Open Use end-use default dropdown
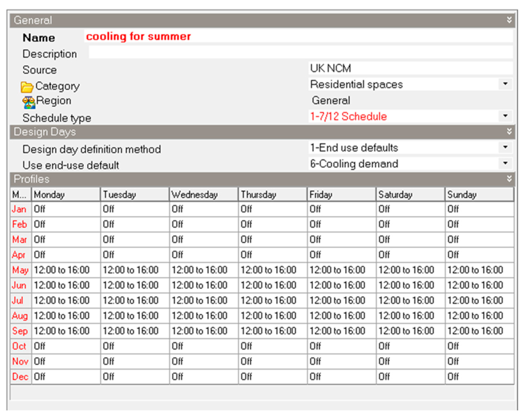The height and width of the screenshot is (420, 525). (505, 163)
